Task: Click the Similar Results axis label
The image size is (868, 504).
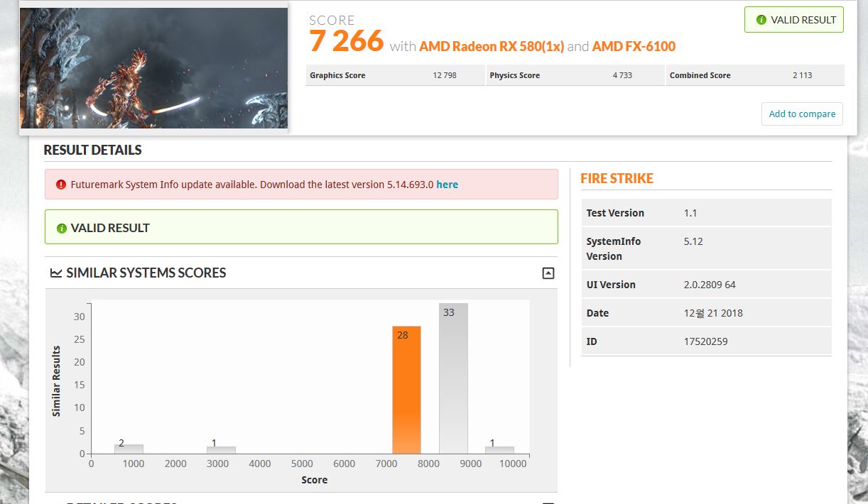Action: (x=56, y=381)
